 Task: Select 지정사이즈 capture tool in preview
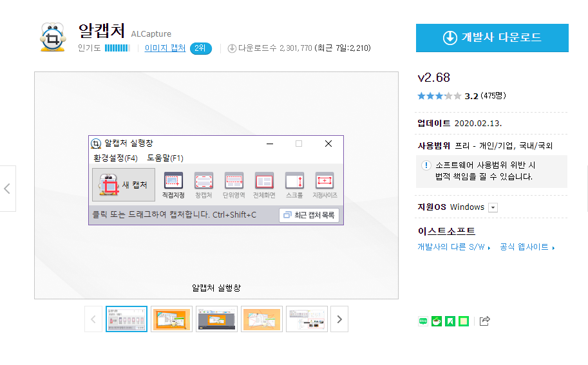coord(325,185)
